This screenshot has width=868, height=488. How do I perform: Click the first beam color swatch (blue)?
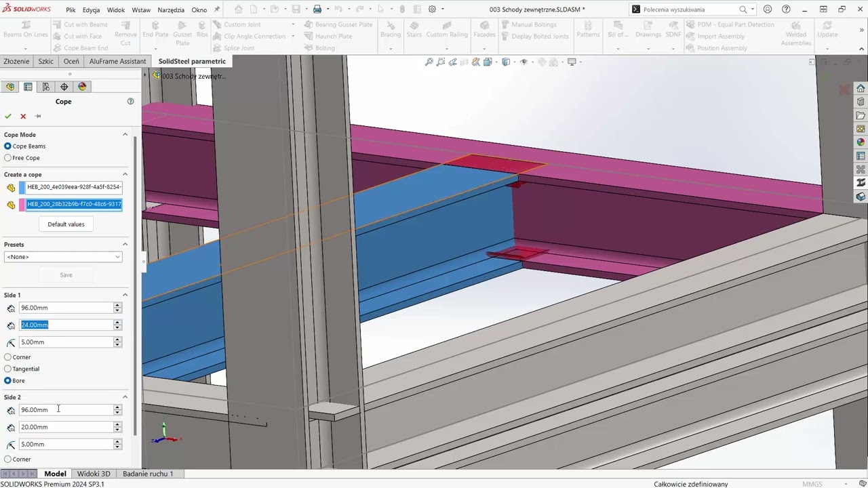pos(22,188)
